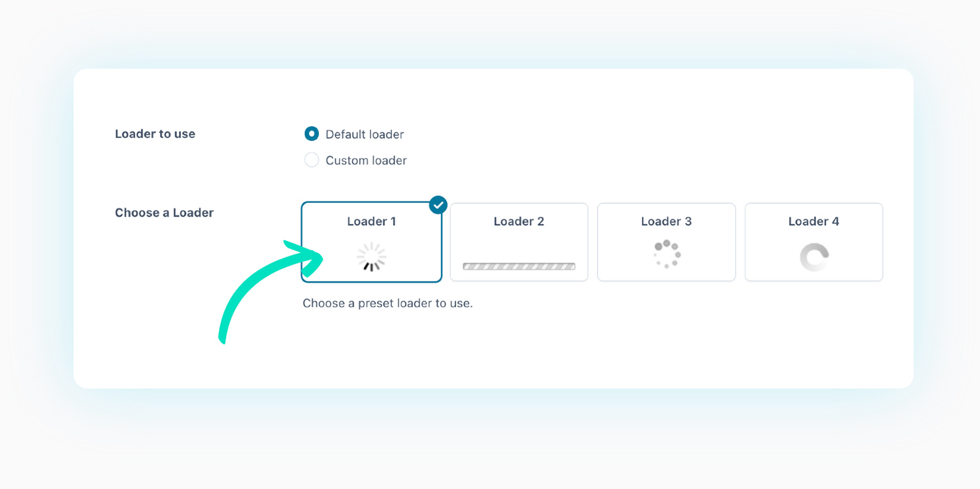Select the Custom loader radio button
980x489 pixels.
pos(312,160)
